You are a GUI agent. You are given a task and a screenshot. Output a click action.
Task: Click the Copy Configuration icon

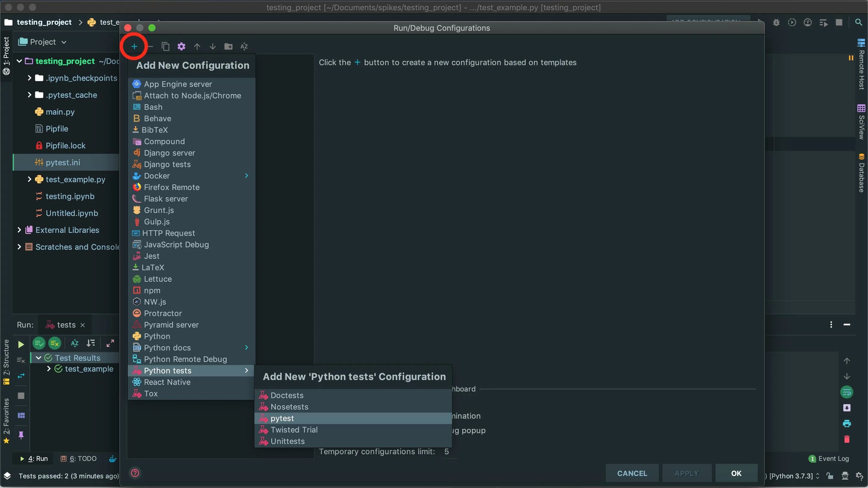[x=165, y=46]
